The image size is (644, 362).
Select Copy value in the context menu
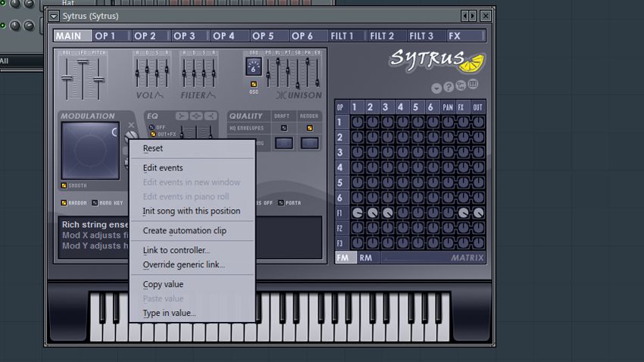coord(192,284)
